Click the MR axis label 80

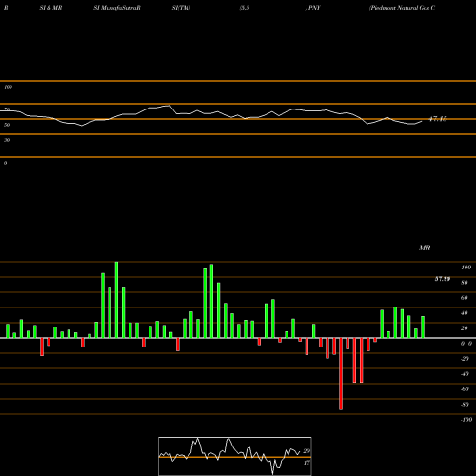[465, 283]
